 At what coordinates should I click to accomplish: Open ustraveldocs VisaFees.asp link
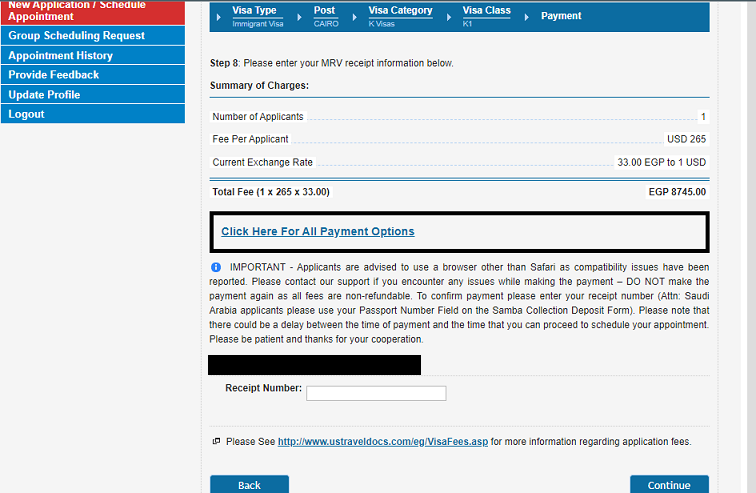pyautogui.click(x=383, y=441)
